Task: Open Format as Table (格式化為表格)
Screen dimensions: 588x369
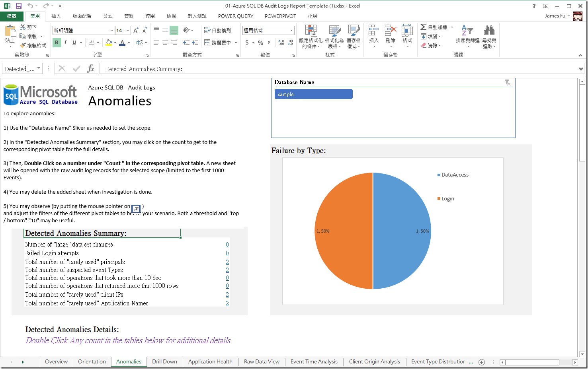Action: [334, 37]
